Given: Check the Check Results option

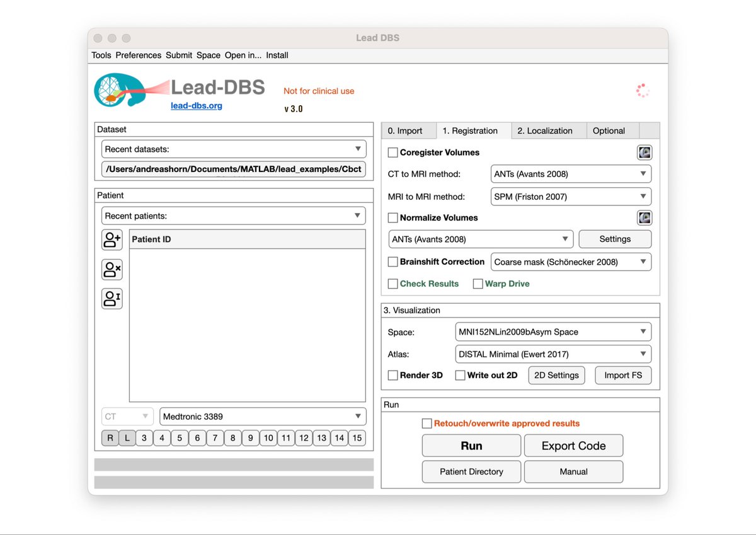Looking at the screenshot, I should pyautogui.click(x=392, y=284).
